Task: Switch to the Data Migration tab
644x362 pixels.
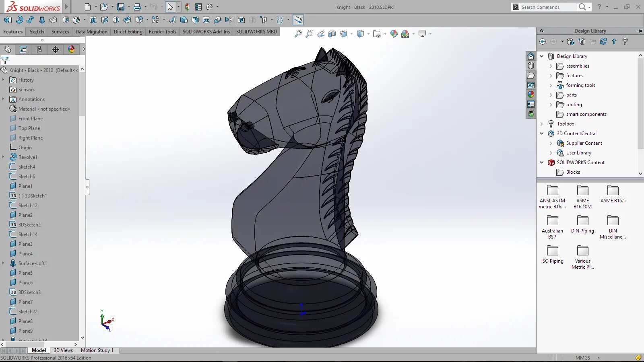Action: [91, 32]
